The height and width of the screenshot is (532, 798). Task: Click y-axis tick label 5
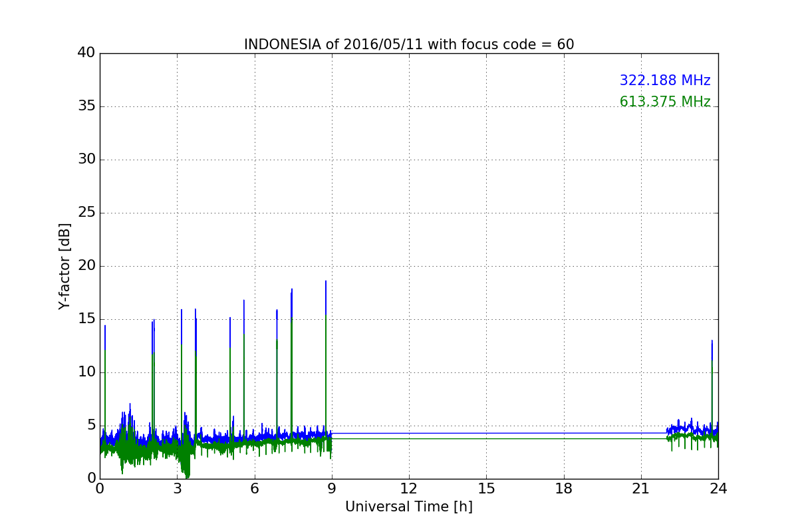(x=90, y=426)
